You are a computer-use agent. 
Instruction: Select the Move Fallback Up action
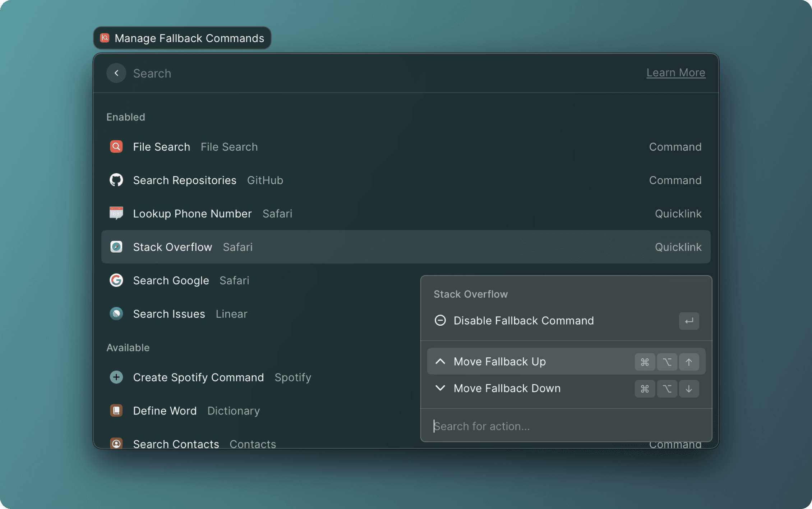click(x=500, y=362)
